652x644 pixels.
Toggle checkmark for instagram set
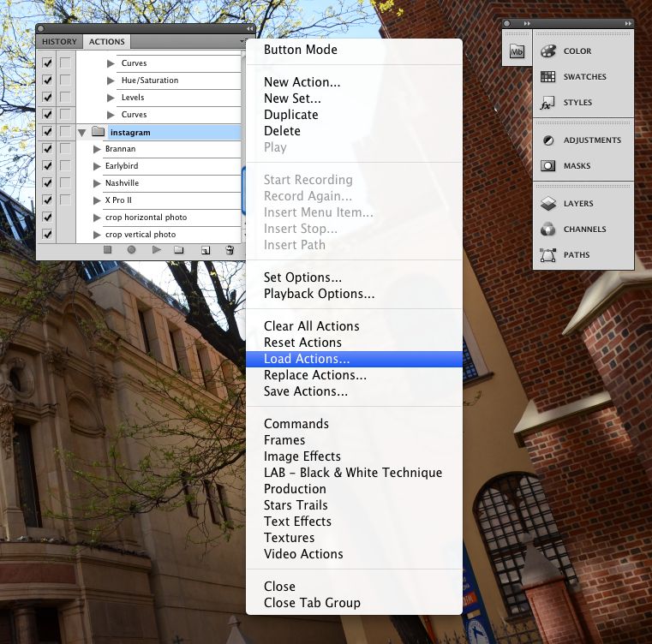(x=47, y=131)
